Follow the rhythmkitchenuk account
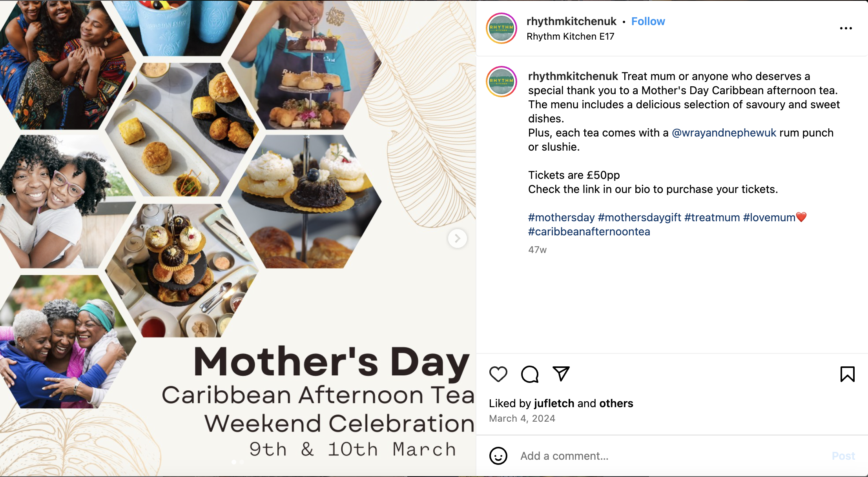The height and width of the screenshot is (477, 868). (x=648, y=21)
